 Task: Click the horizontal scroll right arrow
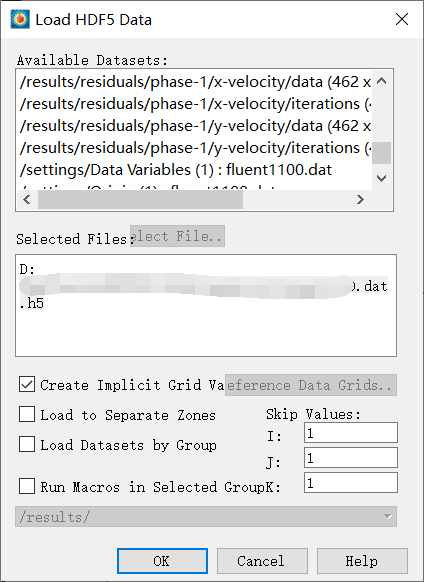point(360,200)
